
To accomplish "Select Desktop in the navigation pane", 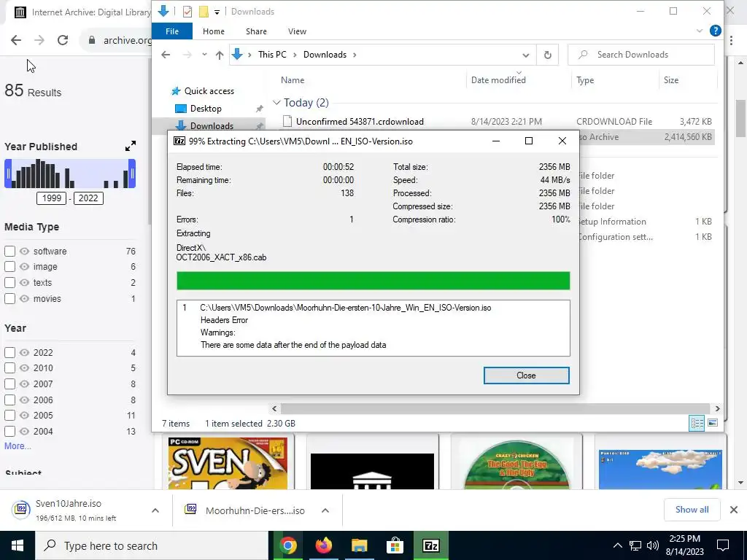I will (206, 109).
